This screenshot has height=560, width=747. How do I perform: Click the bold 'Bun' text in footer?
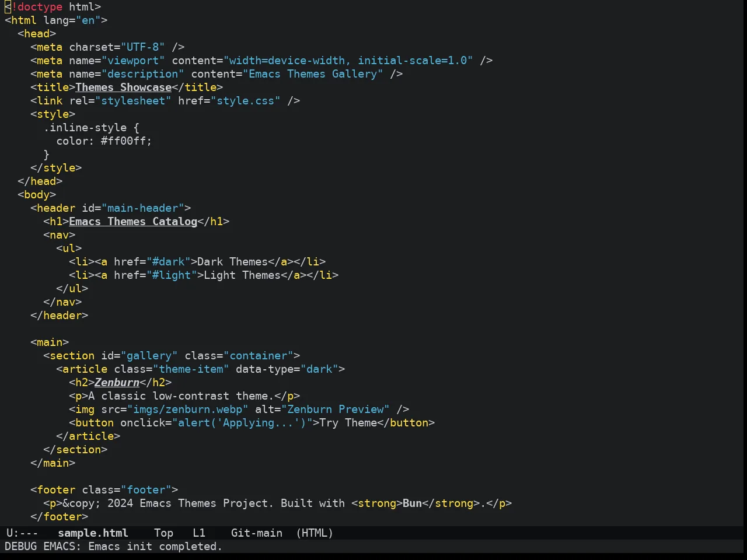pos(413,503)
